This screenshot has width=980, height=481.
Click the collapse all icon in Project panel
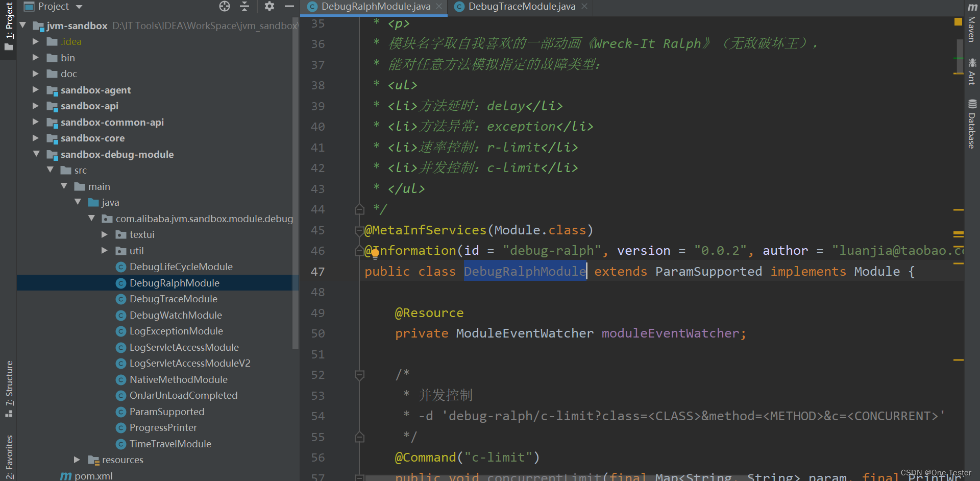click(244, 6)
